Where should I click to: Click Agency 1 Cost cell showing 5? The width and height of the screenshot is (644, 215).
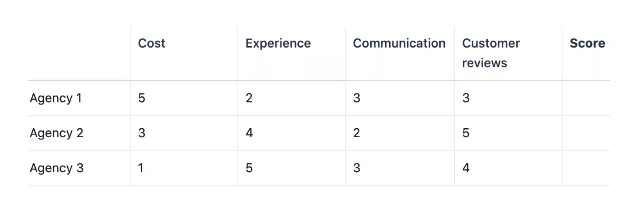184,98
